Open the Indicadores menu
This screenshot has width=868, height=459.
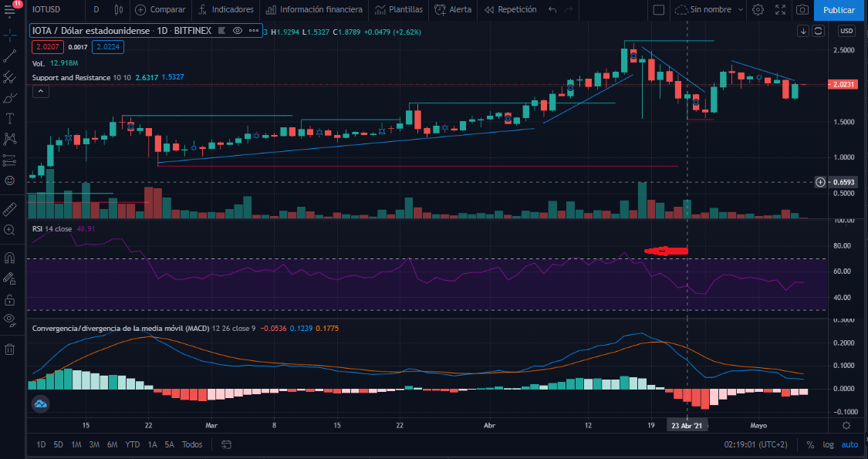click(x=225, y=10)
